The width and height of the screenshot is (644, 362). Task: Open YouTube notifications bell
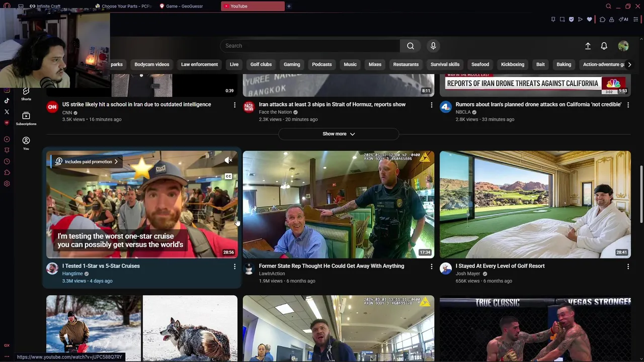604,46
